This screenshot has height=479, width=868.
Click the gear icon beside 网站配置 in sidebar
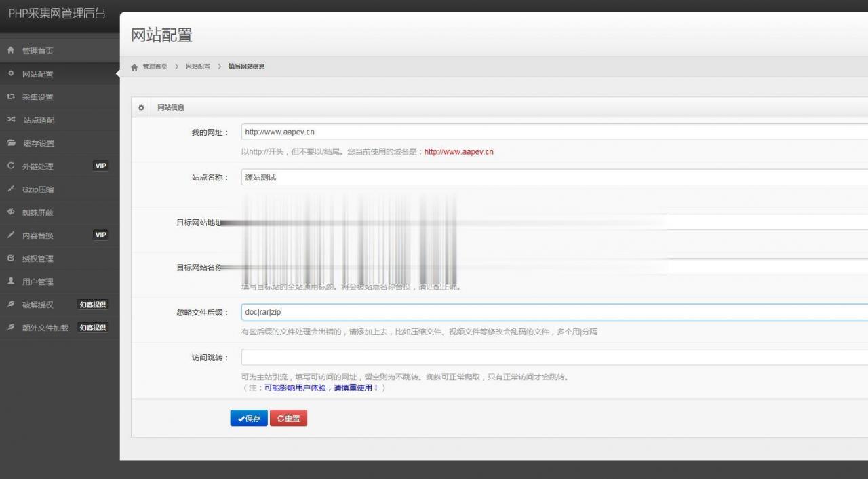click(x=11, y=73)
